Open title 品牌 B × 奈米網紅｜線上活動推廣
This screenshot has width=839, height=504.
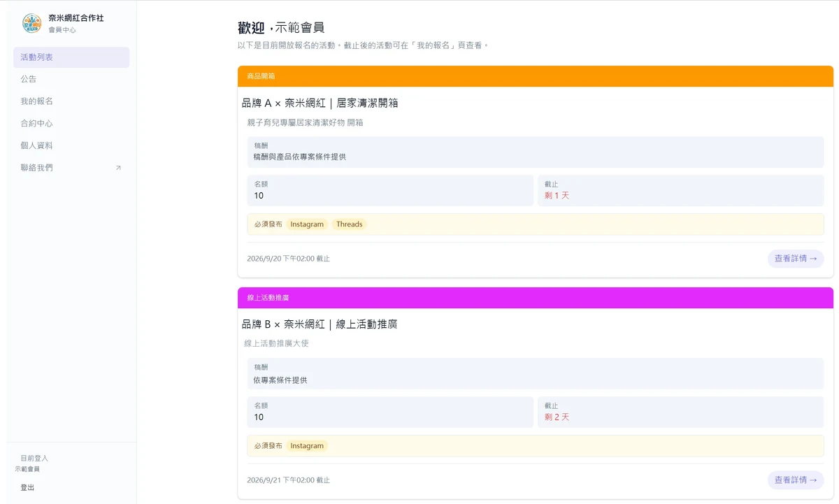(x=320, y=324)
